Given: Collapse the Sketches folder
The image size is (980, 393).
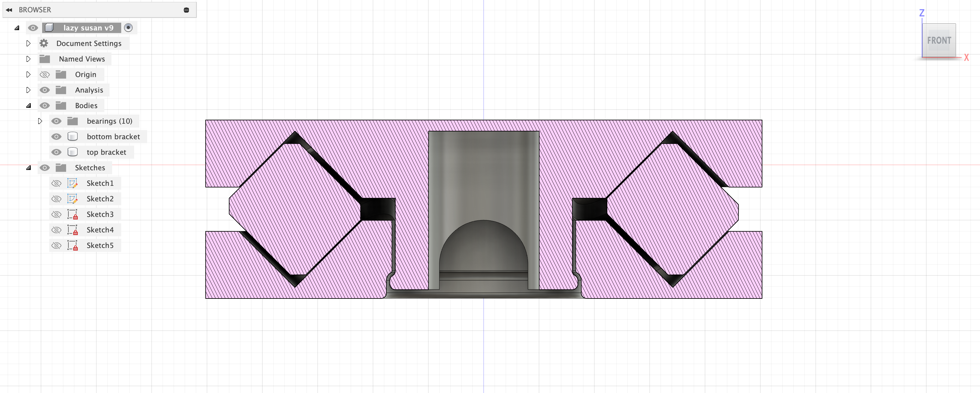Looking at the screenshot, I should click(x=29, y=168).
